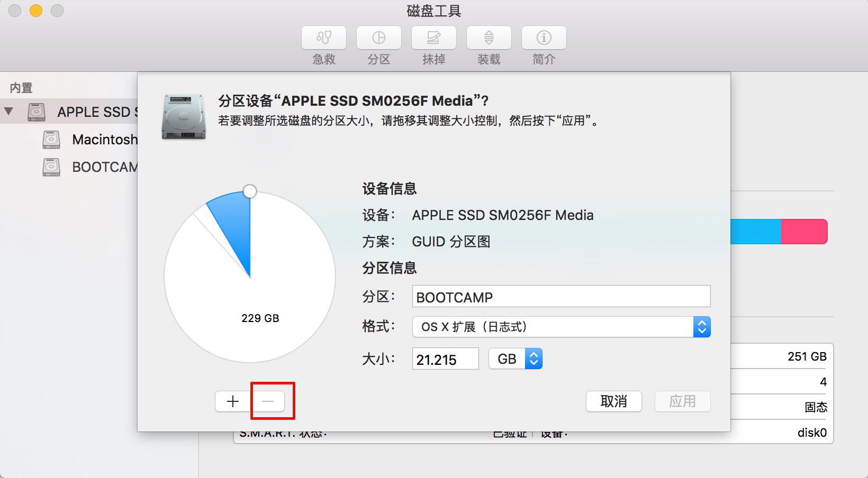Click the hard drive image in partition dialog
This screenshot has height=478, width=868.
[184, 117]
